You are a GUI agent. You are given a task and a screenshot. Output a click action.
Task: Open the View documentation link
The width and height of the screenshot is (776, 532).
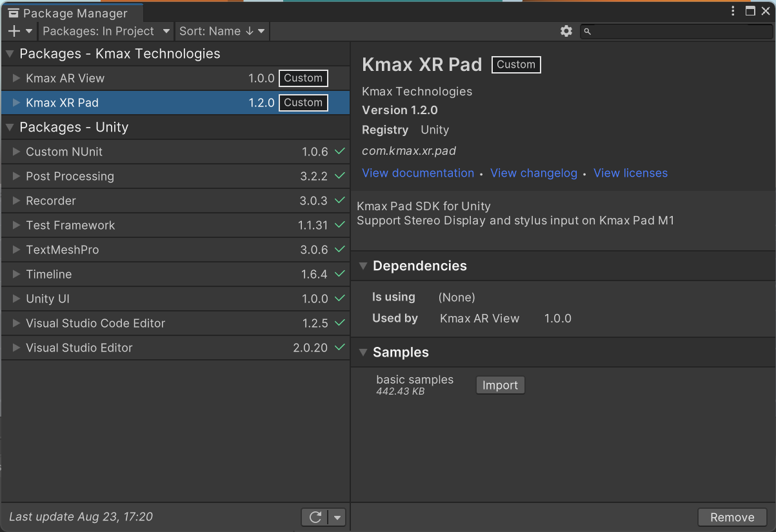point(418,173)
